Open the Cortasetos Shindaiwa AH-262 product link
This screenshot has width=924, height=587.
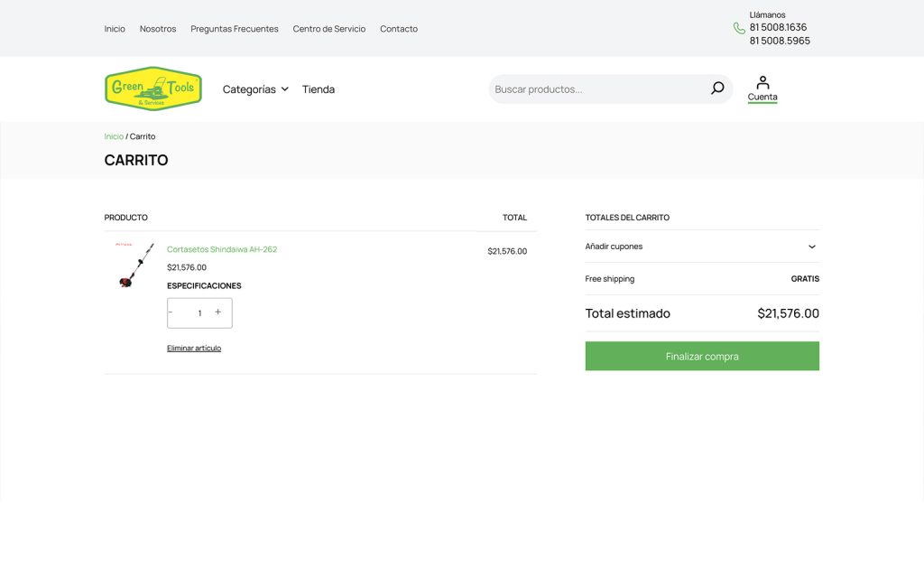(x=222, y=249)
